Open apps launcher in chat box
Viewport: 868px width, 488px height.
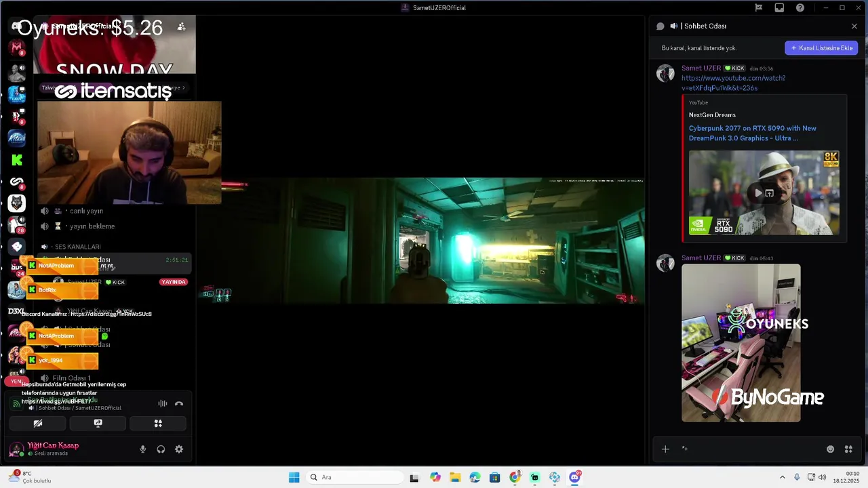click(848, 449)
